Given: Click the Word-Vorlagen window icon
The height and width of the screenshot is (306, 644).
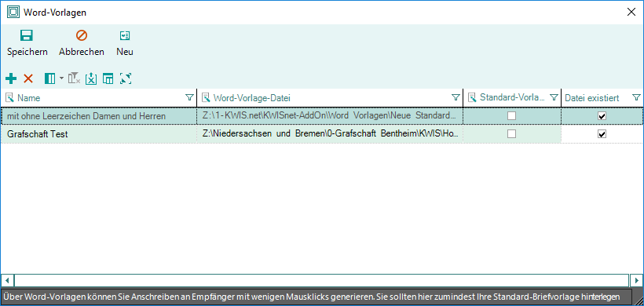Looking at the screenshot, I should (13, 12).
